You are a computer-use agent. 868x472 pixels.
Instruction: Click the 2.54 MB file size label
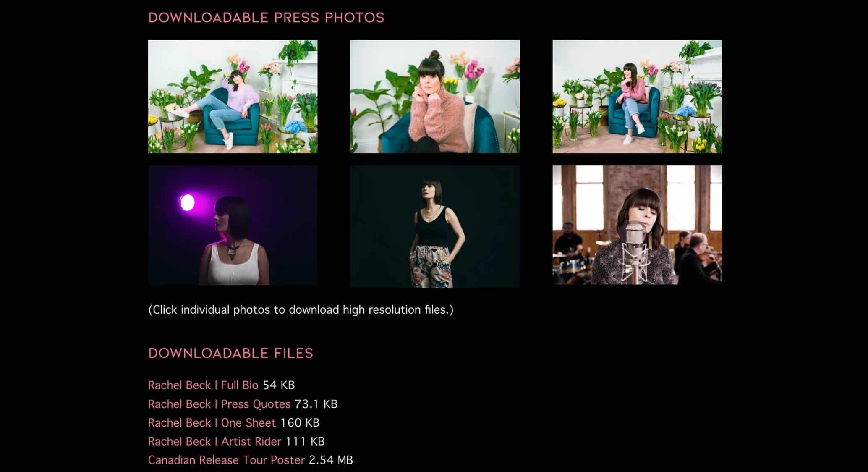(x=331, y=460)
